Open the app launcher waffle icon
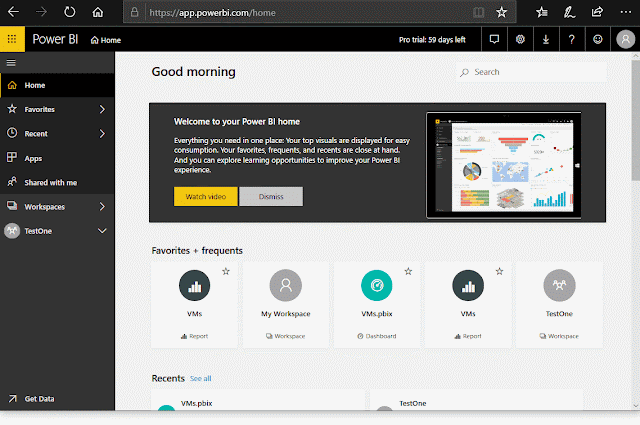Screen dimensions: 640x425 coord(12,39)
